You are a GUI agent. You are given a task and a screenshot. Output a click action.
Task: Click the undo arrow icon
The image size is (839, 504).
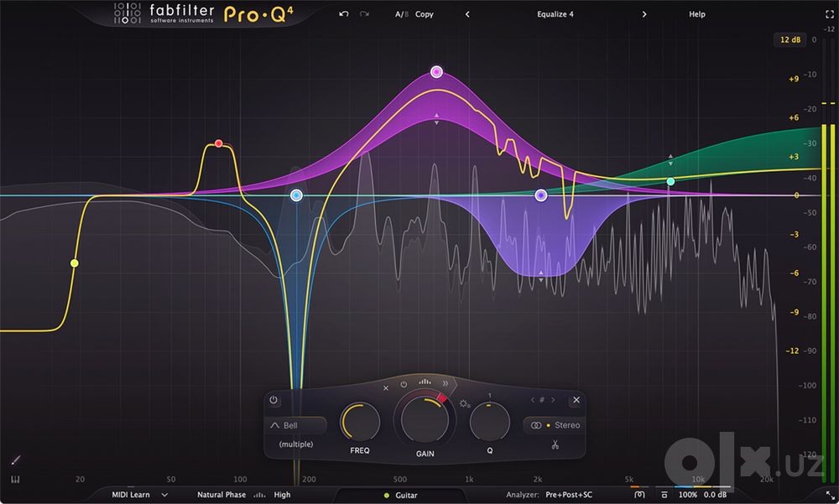click(343, 14)
